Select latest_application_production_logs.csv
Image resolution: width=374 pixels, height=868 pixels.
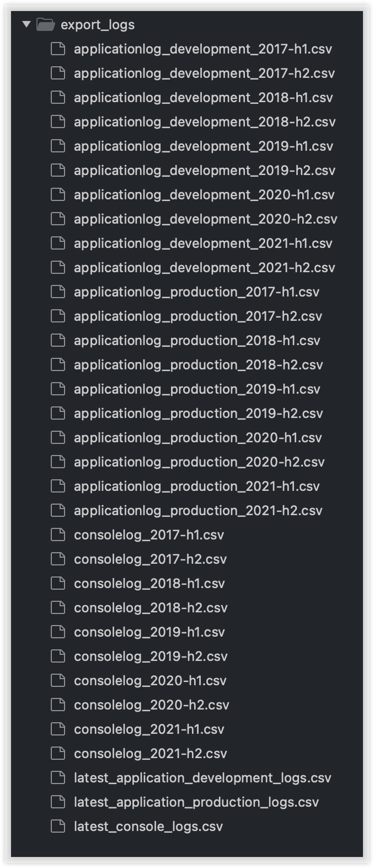[196, 802]
